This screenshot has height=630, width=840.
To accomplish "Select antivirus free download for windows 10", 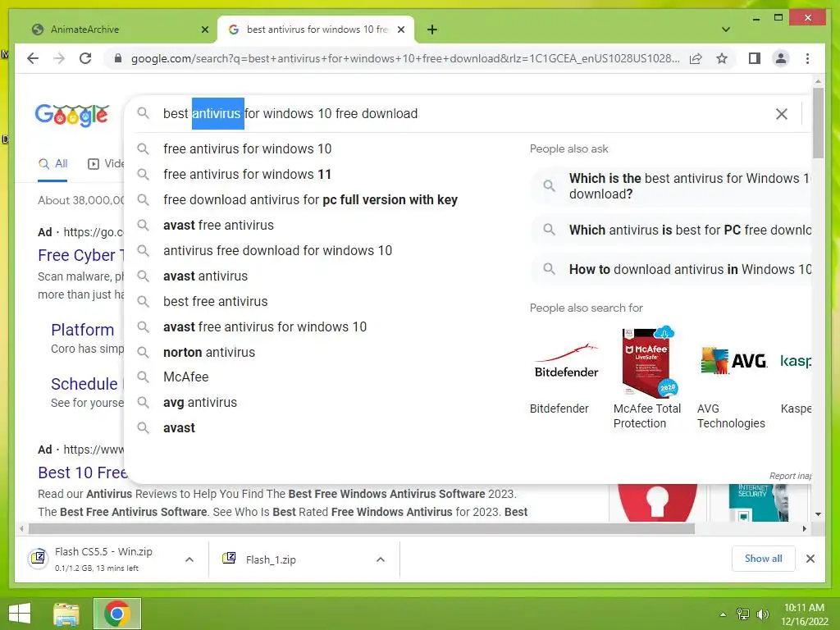I will (x=277, y=251).
